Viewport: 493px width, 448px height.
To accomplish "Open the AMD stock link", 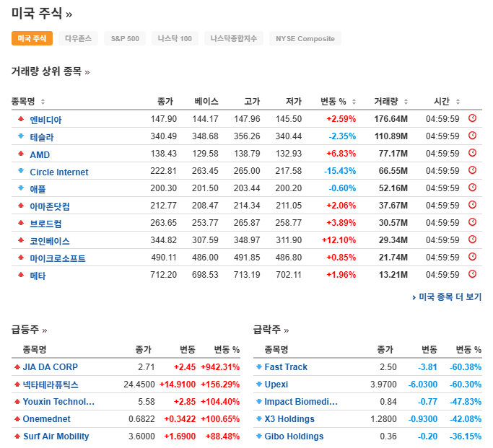I will click(40, 154).
